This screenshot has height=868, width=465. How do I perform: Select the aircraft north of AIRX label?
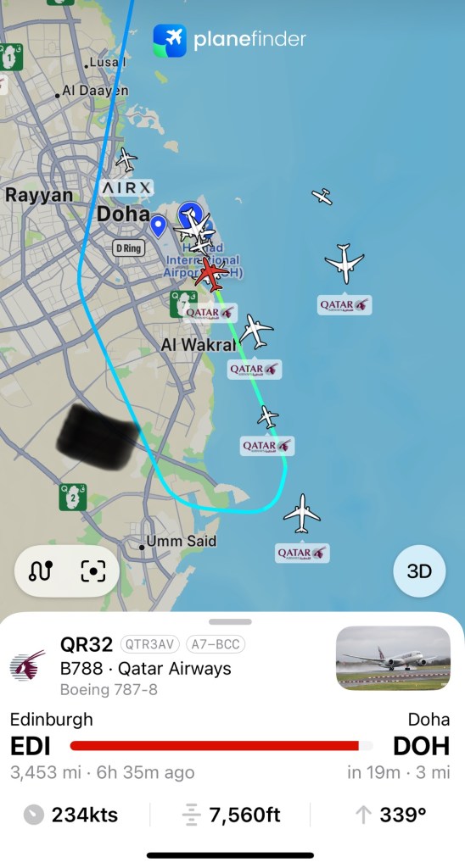click(x=127, y=160)
